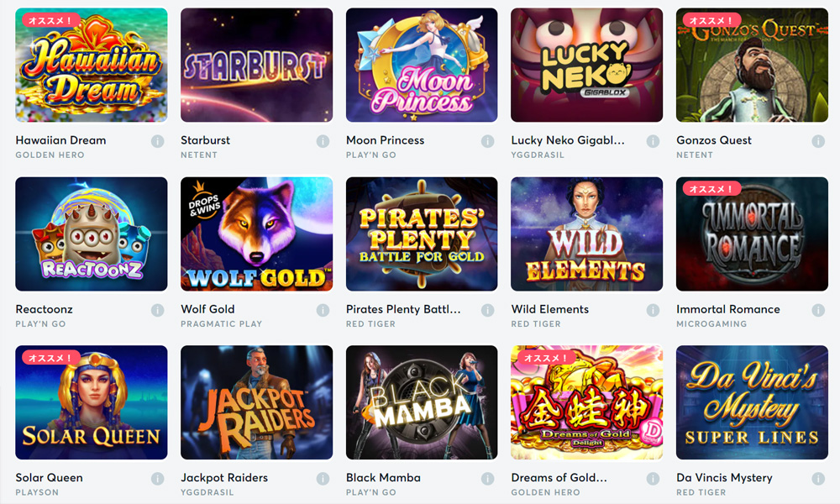Screen dimensions: 840x504
Task: Open the Moon Princess title link
Action: point(386,140)
